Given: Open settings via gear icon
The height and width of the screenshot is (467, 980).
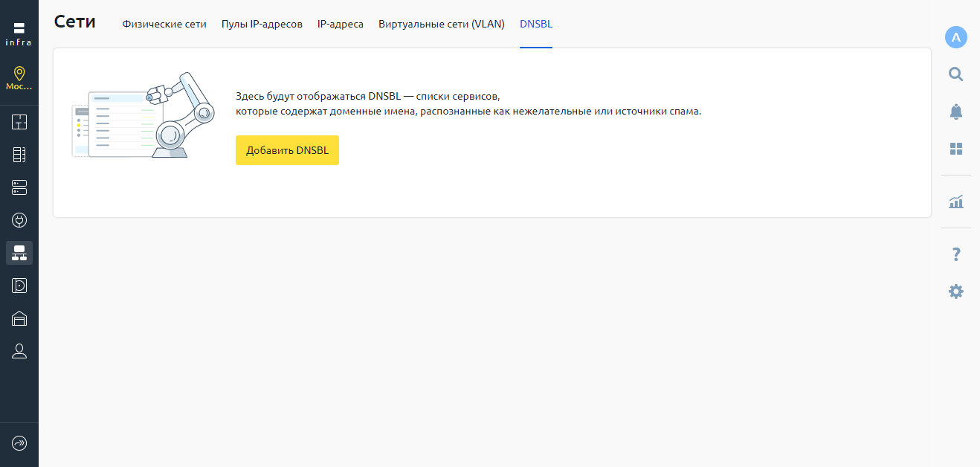Looking at the screenshot, I should [956, 292].
